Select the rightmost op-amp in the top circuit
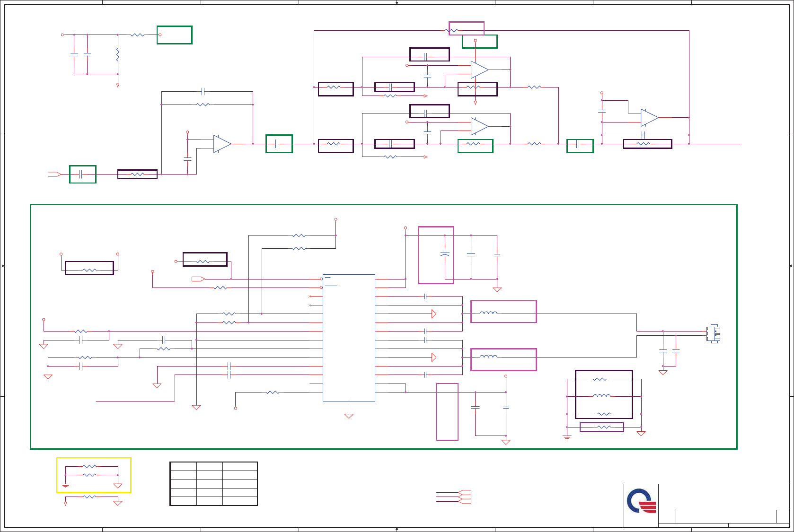Screen dimensions: 794x532 (650, 118)
